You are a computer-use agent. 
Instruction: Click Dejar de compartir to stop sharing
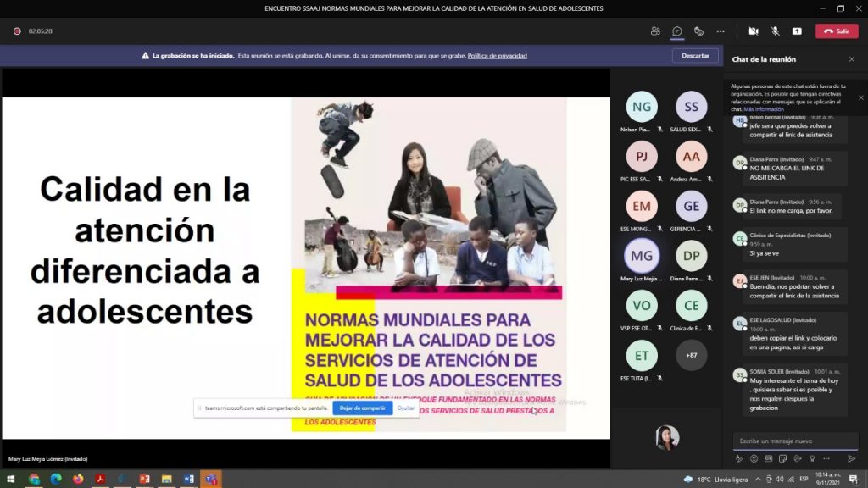(x=362, y=408)
